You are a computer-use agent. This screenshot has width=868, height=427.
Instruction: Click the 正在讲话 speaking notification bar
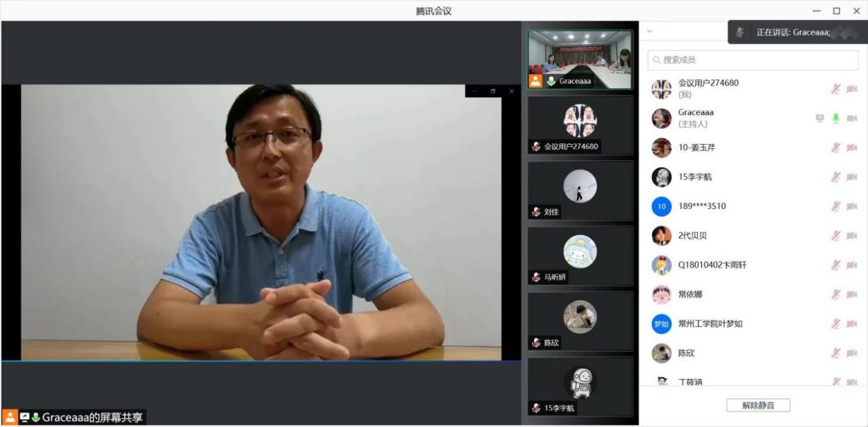793,32
